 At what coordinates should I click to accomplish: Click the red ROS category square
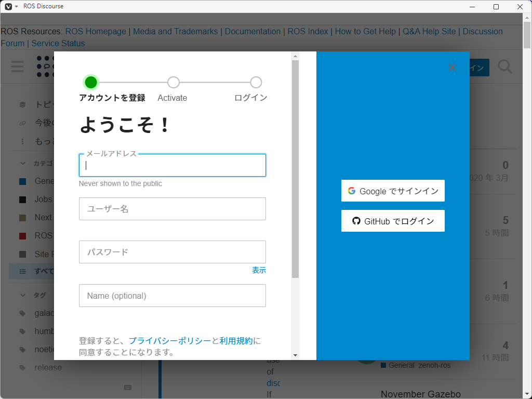click(x=23, y=236)
